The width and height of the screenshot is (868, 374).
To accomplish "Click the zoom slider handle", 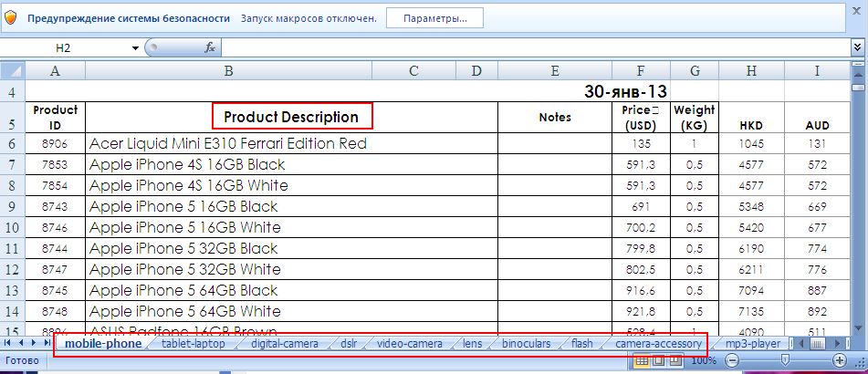I will tap(785, 360).
